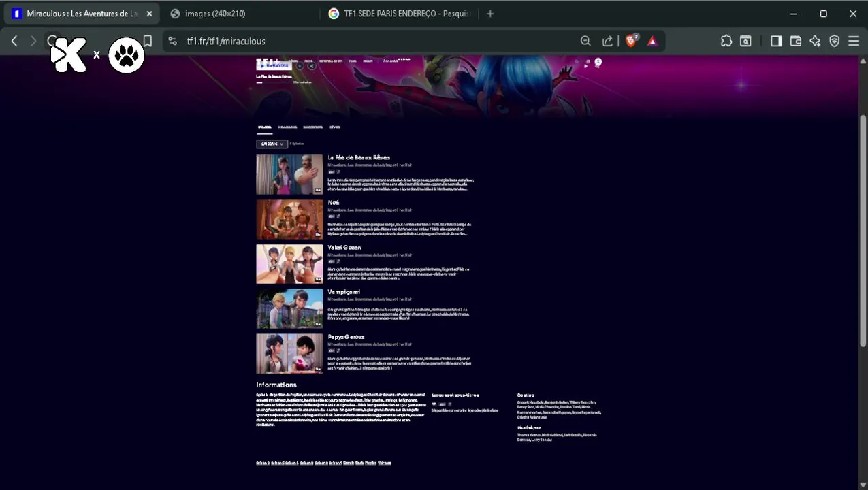The image size is (868, 490).
Task: Follow the 'Saison 6' footer link
Action: (263, 463)
